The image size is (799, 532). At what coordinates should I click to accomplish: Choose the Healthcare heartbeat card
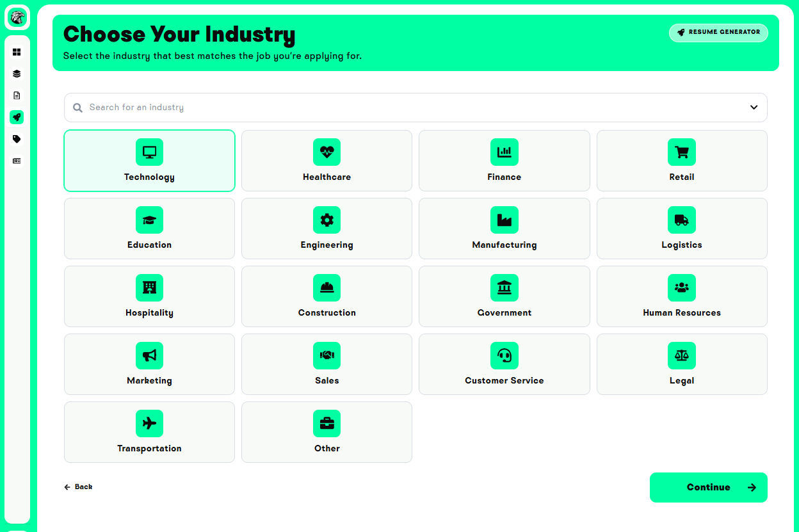[327, 161]
